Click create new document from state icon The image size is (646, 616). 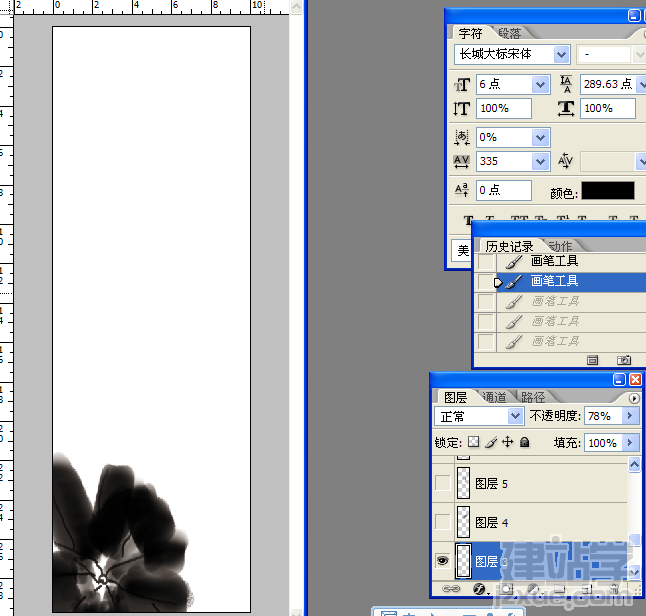point(592,361)
